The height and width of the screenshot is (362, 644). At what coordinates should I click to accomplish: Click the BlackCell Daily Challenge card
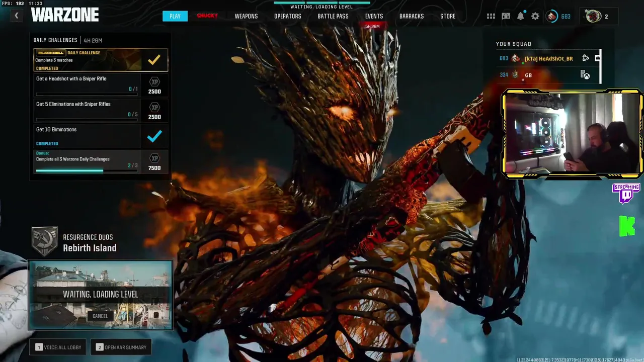[101, 60]
